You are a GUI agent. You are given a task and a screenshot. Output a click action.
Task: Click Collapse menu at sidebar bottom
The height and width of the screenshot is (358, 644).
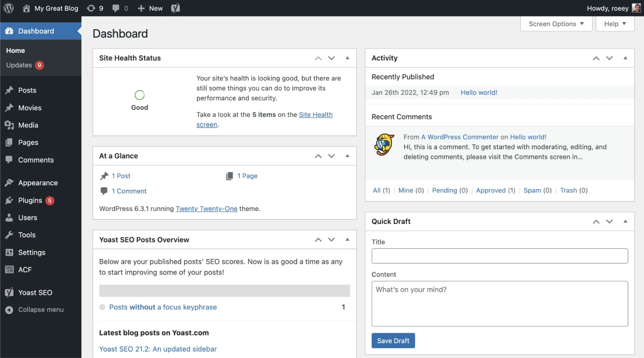pyautogui.click(x=41, y=309)
